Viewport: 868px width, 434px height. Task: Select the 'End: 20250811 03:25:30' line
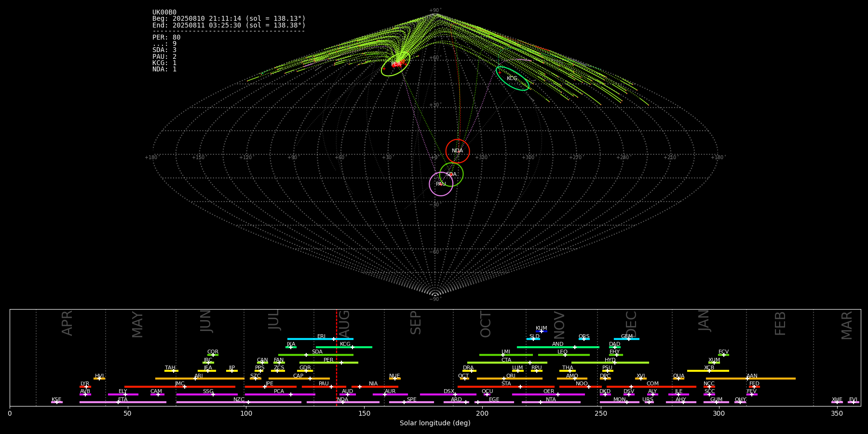pyautogui.click(x=229, y=25)
